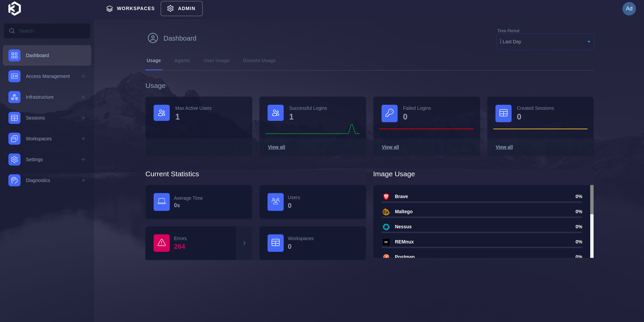Select Diagnostics label in sidebar
This screenshot has height=322, width=644.
38,180
